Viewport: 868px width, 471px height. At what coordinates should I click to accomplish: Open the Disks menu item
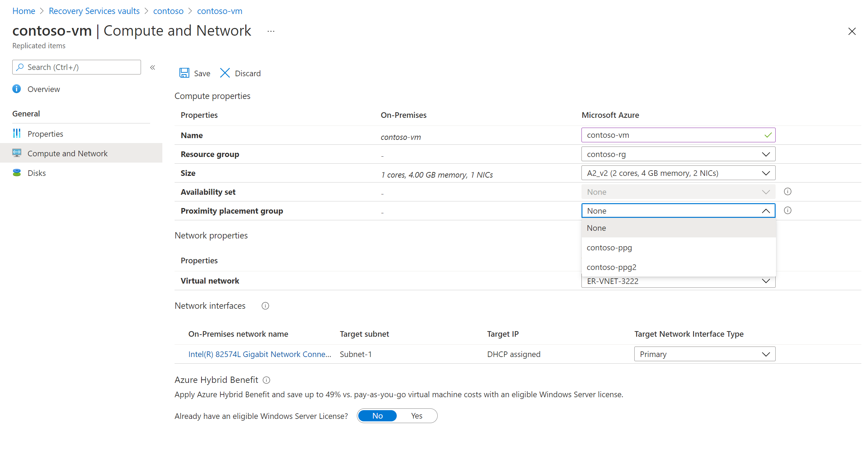(x=36, y=173)
